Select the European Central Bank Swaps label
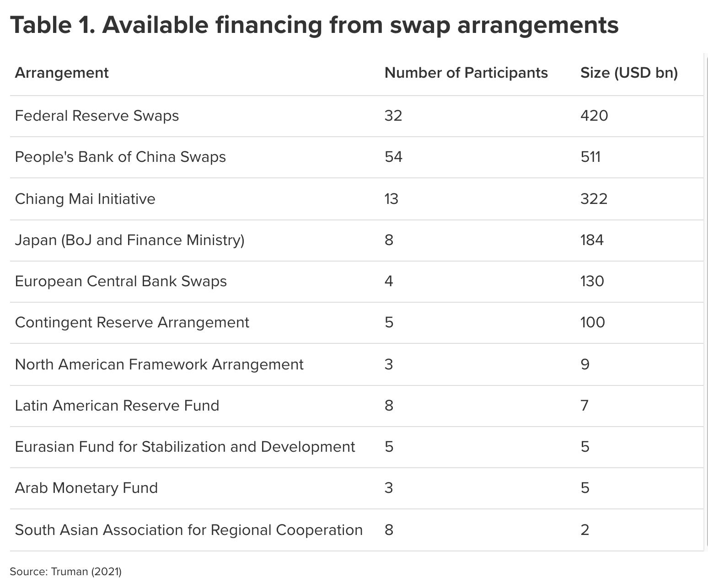Screen dimensions: 708x588 tap(121, 281)
